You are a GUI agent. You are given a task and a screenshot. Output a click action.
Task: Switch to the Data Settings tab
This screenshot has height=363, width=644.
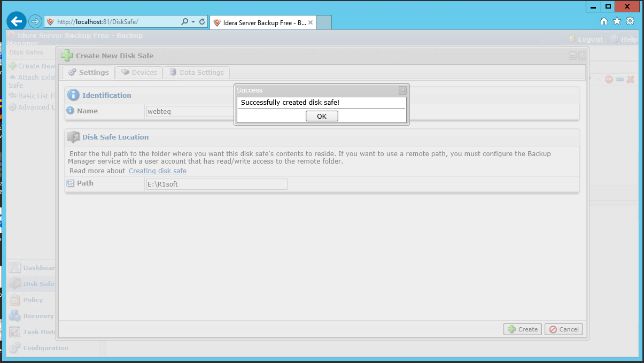196,72
